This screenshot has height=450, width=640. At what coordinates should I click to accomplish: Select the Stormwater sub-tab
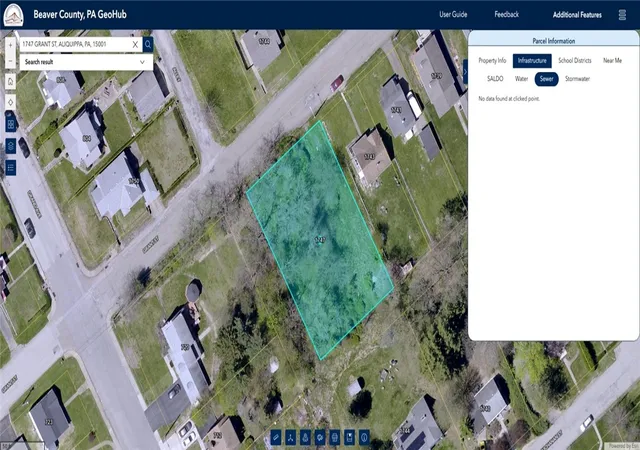tap(577, 79)
